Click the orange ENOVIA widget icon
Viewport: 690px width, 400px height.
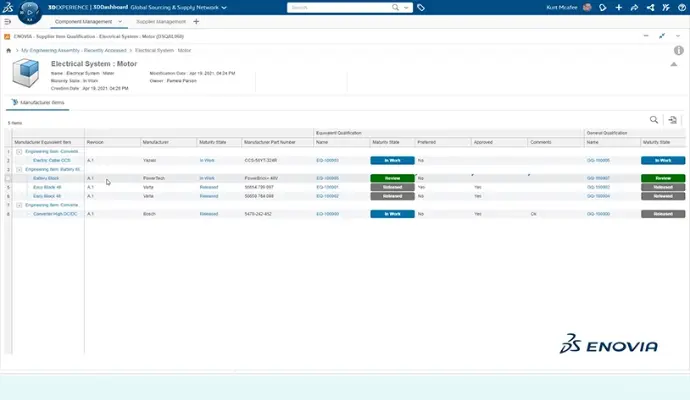pyautogui.click(x=7, y=37)
